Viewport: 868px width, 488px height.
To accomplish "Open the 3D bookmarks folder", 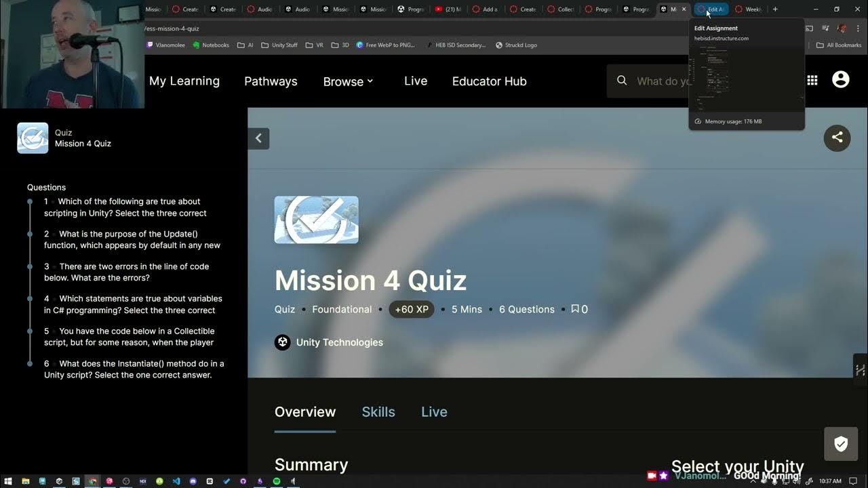I will click(x=340, y=45).
